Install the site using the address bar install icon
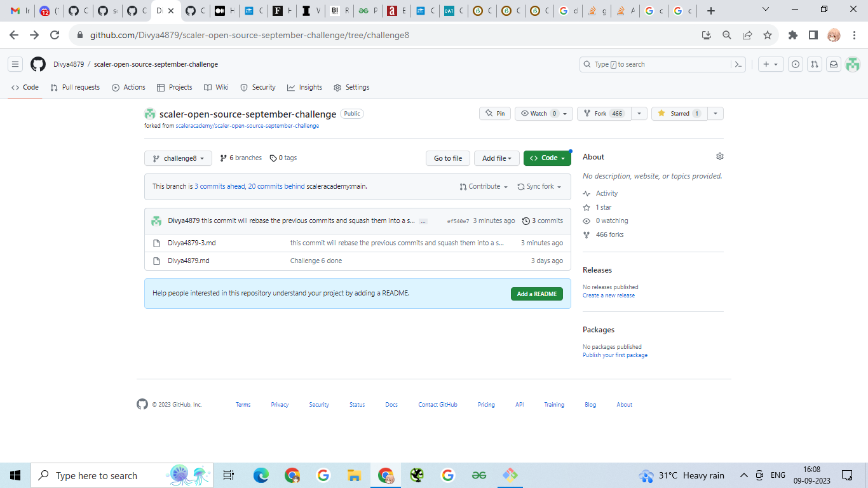868x488 pixels. [x=706, y=36]
